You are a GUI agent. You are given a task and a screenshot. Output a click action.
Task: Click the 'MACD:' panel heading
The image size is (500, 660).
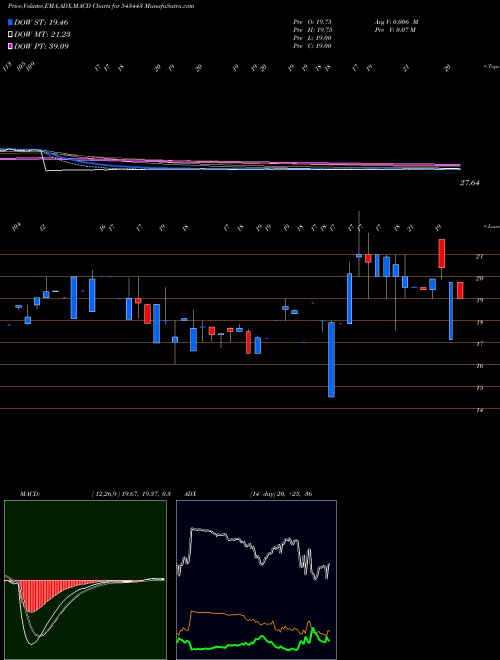[x=30, y=494]
